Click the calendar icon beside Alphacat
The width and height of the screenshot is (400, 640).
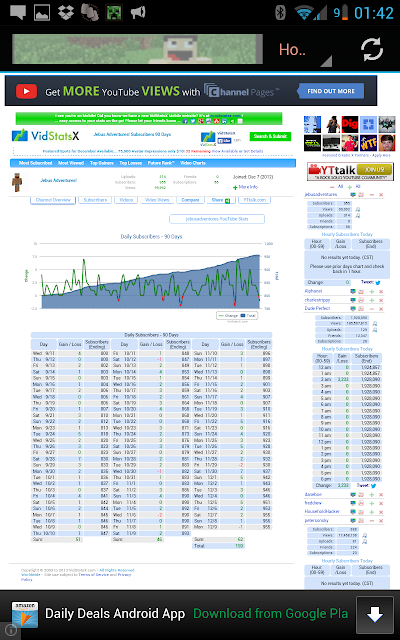point(361,292)
